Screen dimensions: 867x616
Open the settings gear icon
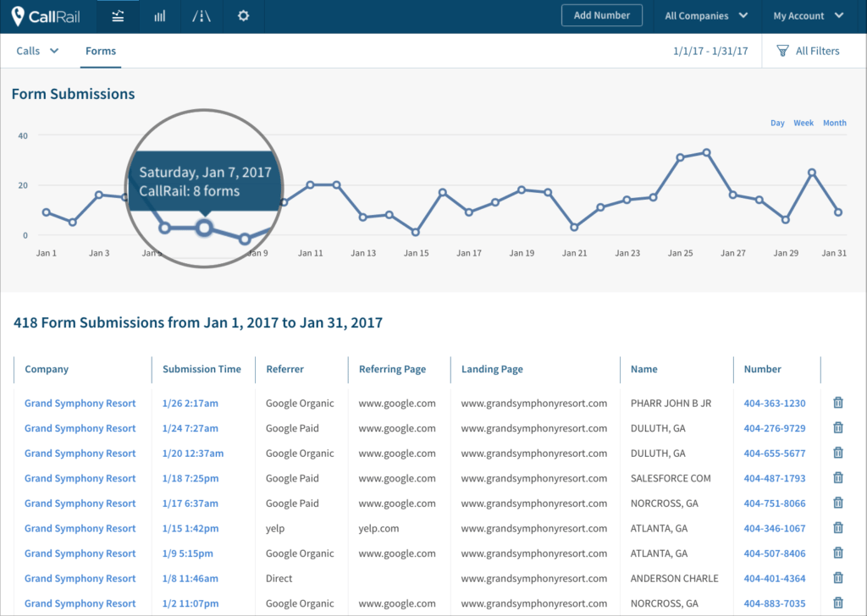[243, 15]
